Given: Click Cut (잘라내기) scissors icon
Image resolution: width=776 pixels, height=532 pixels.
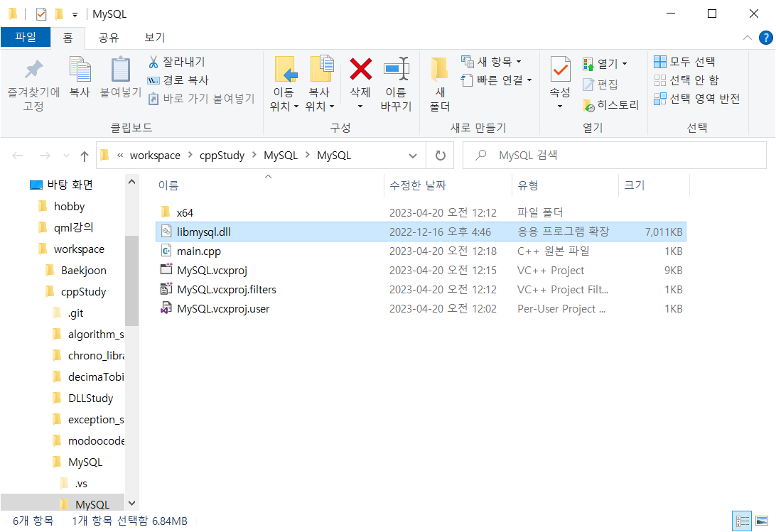Looking at the screenshot, I should (x=153, y=62).
